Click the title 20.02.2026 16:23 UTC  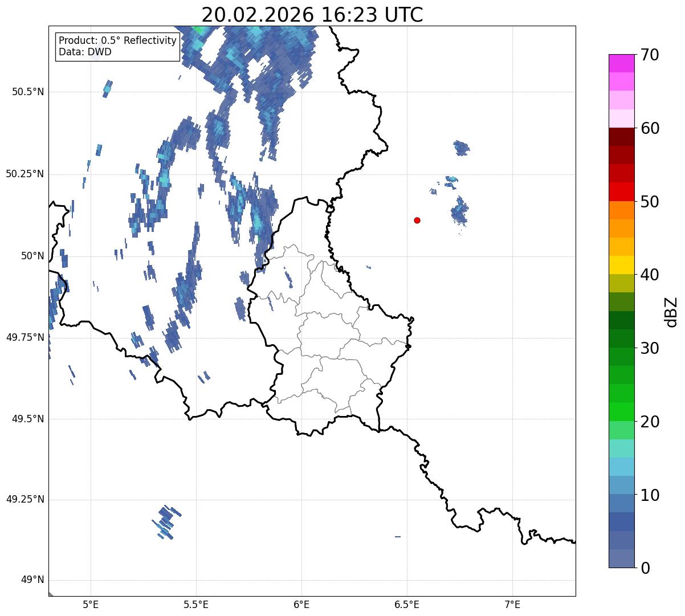(x=312, y=15)
